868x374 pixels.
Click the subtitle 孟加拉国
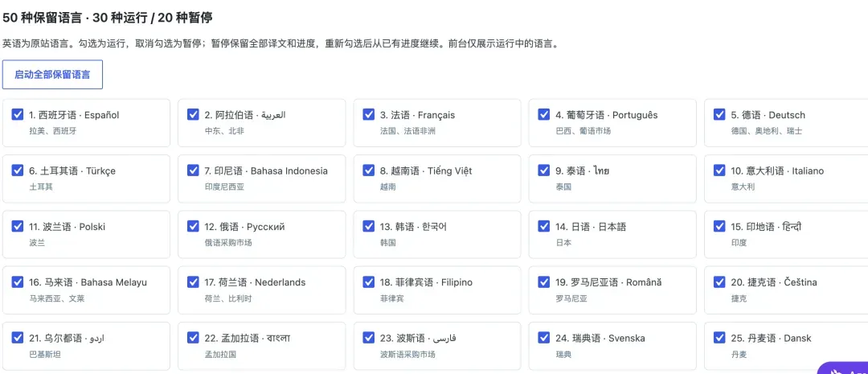pyautogui.click(x=220, y=354)
